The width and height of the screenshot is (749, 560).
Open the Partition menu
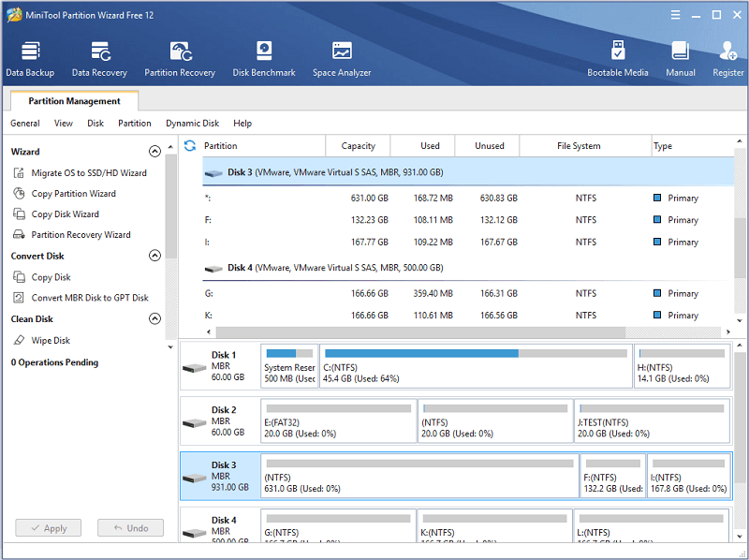[x=134, y=124]
